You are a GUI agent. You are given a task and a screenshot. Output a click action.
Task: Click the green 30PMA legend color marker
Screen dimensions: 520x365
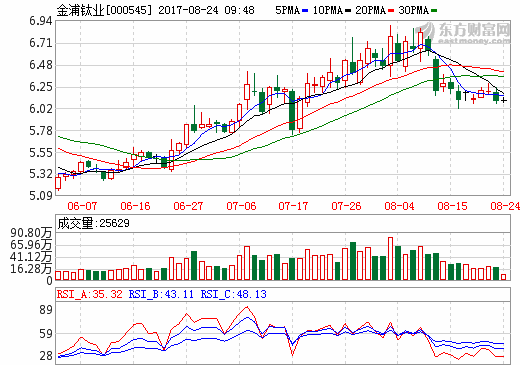point(434,11)
